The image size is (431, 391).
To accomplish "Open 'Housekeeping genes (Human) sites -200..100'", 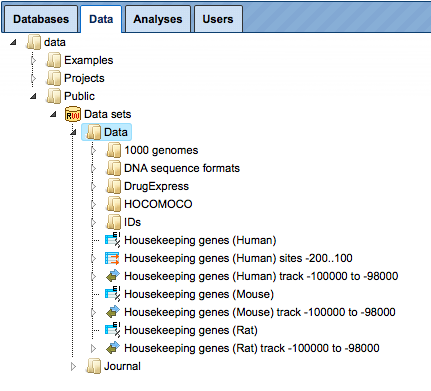I will click(x=238, y=258).
